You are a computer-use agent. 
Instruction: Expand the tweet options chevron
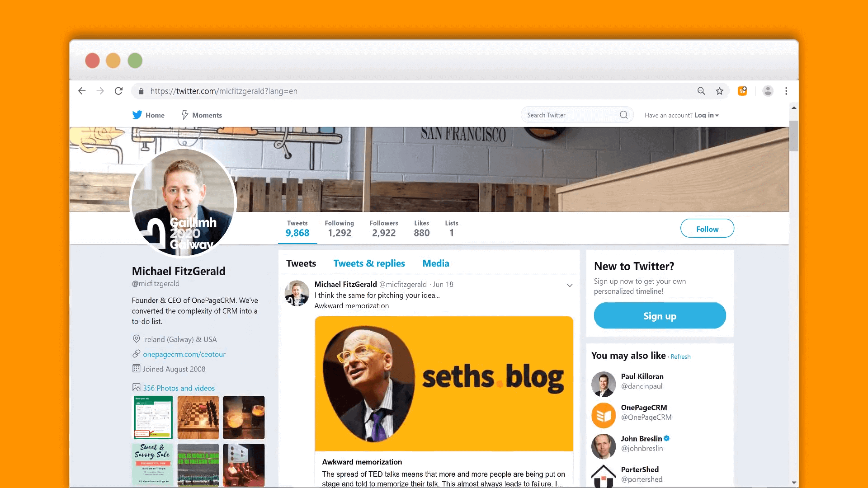coord(569,285)
